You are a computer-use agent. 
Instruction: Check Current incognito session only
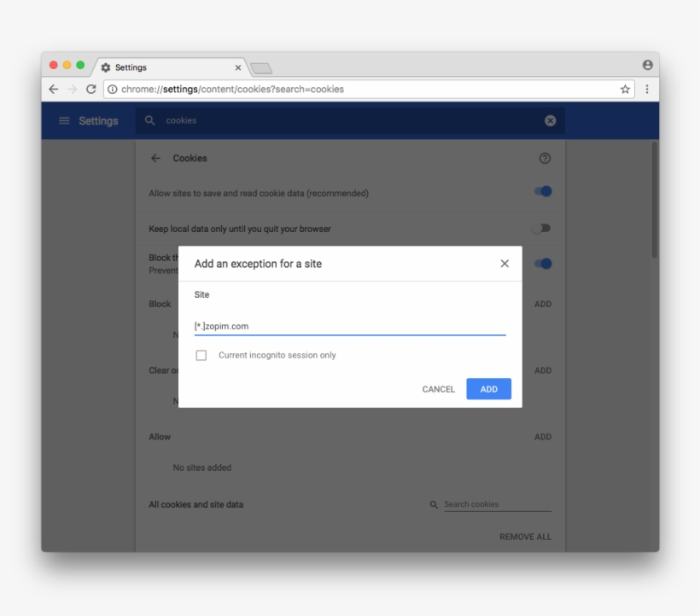201,355
